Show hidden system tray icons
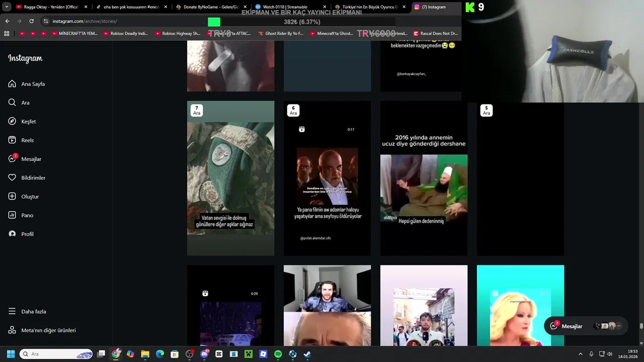The height and width of the screenshot is (362, 644). click(580, 354)
